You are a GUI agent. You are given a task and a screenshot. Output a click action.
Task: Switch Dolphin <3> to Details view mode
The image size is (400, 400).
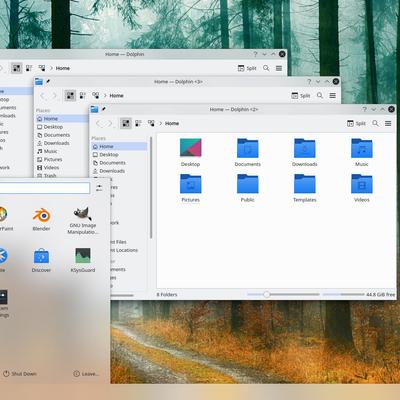pyautogui.click(x=96, y=96)
